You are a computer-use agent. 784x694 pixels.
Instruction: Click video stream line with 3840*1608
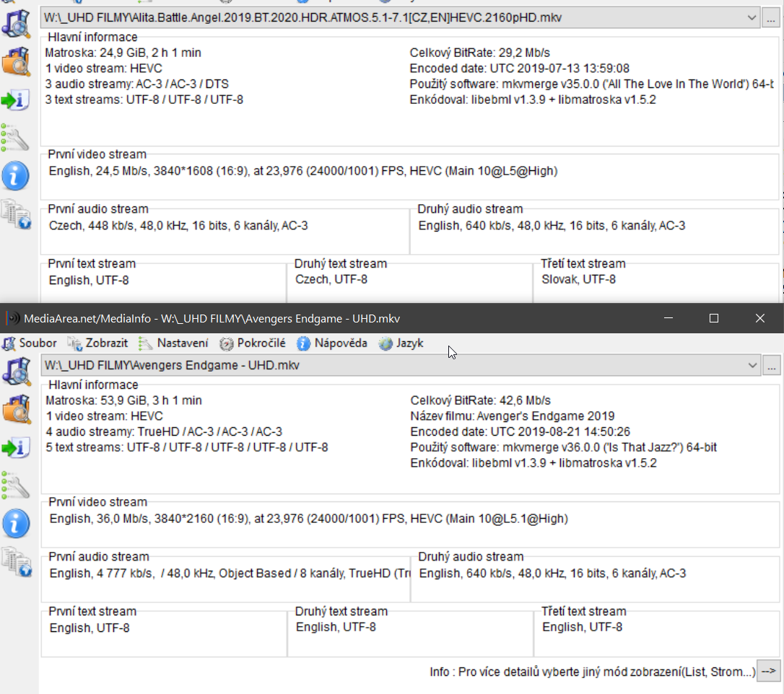pyautogui.click(x=303, y=170)
